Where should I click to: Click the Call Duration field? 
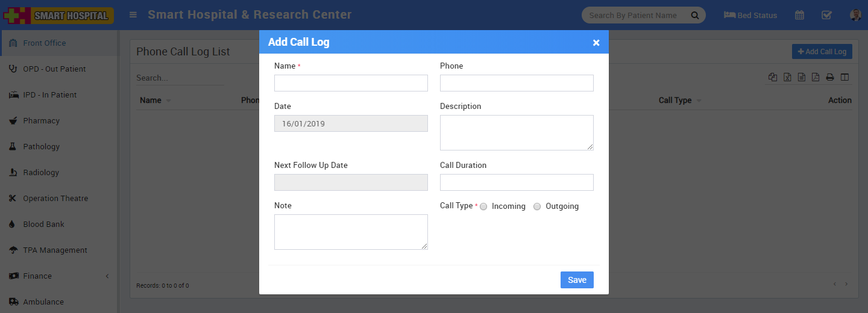tap(517, 182)
